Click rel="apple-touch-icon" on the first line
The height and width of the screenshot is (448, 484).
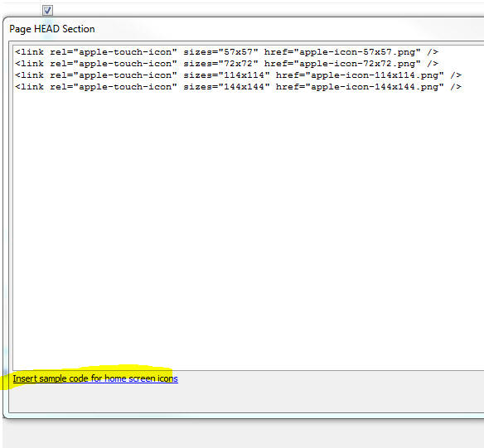click(x=114, y=52)
